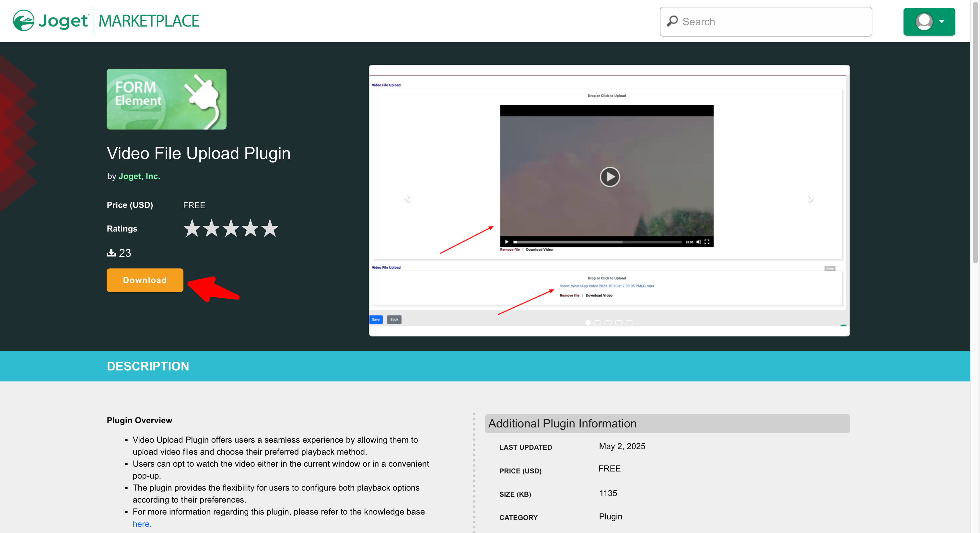Go to previous screenshot with left arrow
980x533 pixels.
(407, 198)
